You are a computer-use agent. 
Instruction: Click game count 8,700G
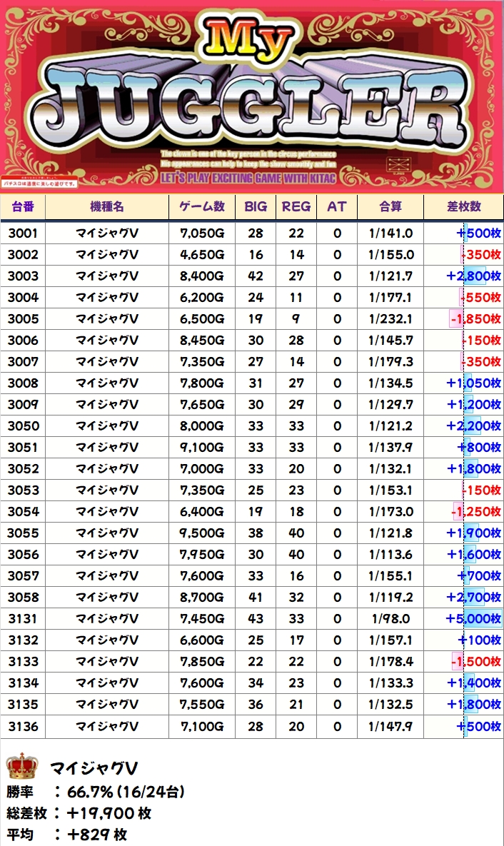pyautogui.click(x=202, y=598)
